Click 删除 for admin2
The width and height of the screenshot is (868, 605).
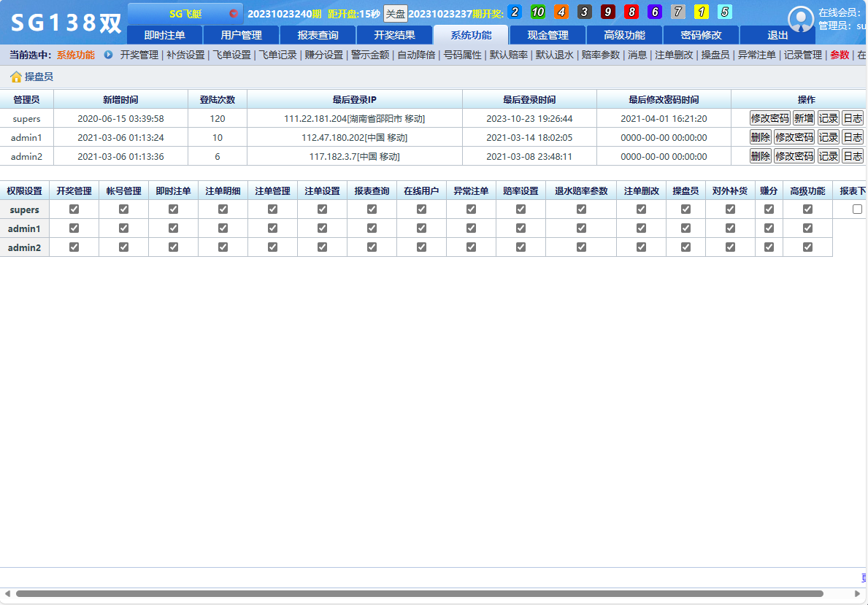click(x=760, y=156)
